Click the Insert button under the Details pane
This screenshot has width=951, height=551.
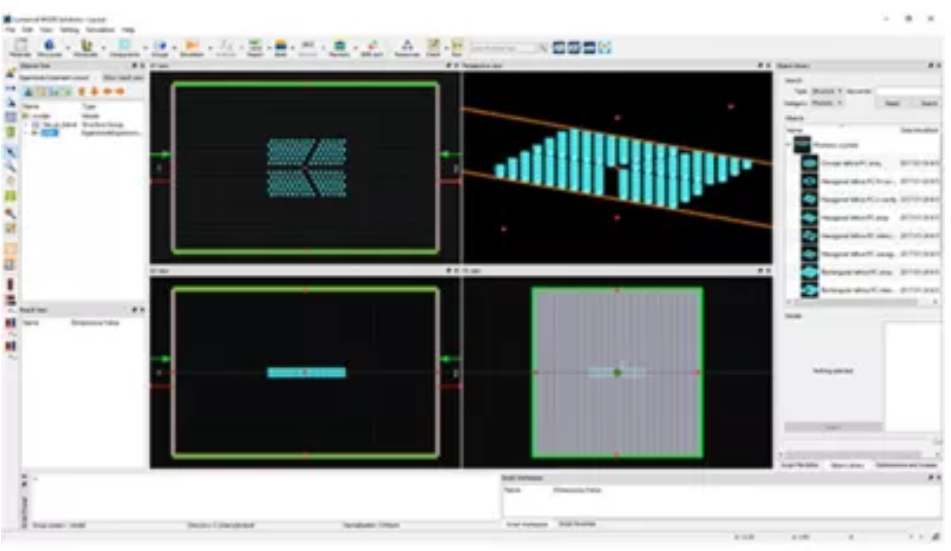(833, 427)
